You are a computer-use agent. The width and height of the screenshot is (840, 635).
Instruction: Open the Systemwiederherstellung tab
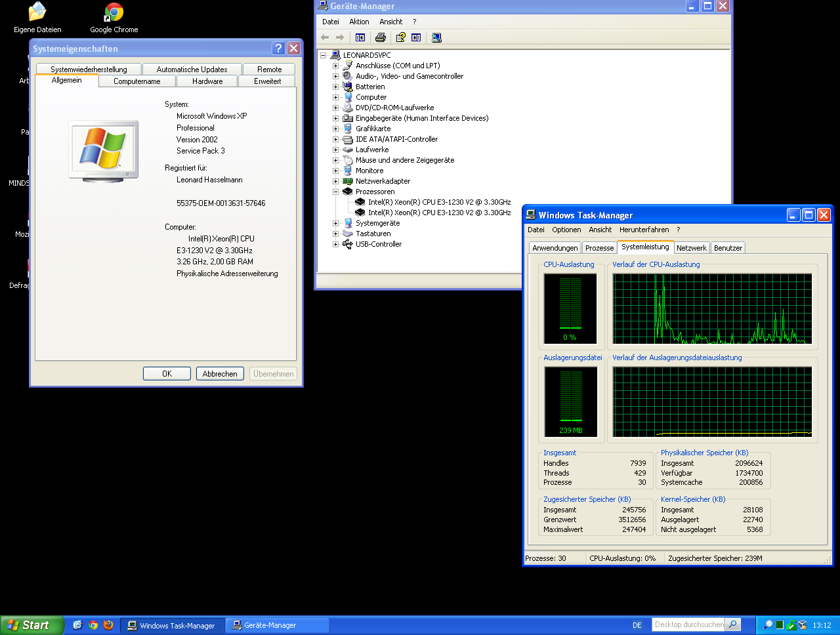pos(89,69)
